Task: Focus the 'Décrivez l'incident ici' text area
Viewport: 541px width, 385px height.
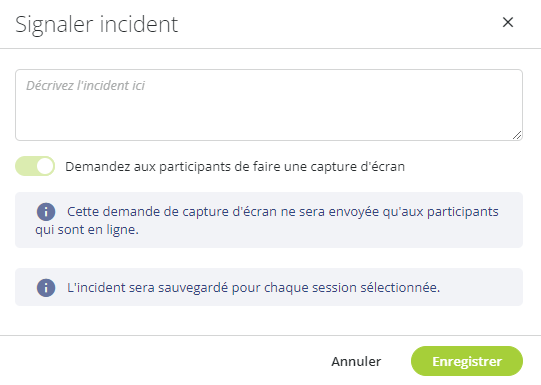Action: pyautogui.click(x=269, y=105)
